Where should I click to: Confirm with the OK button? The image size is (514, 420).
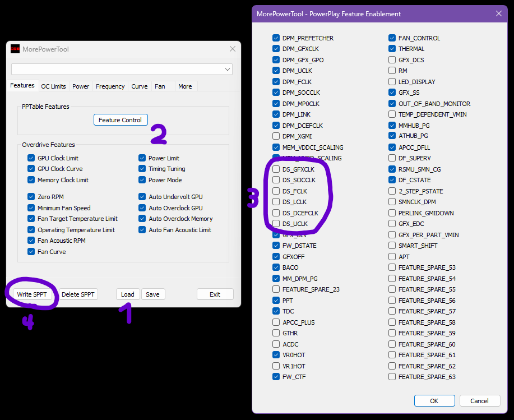(x=434, y=400)
